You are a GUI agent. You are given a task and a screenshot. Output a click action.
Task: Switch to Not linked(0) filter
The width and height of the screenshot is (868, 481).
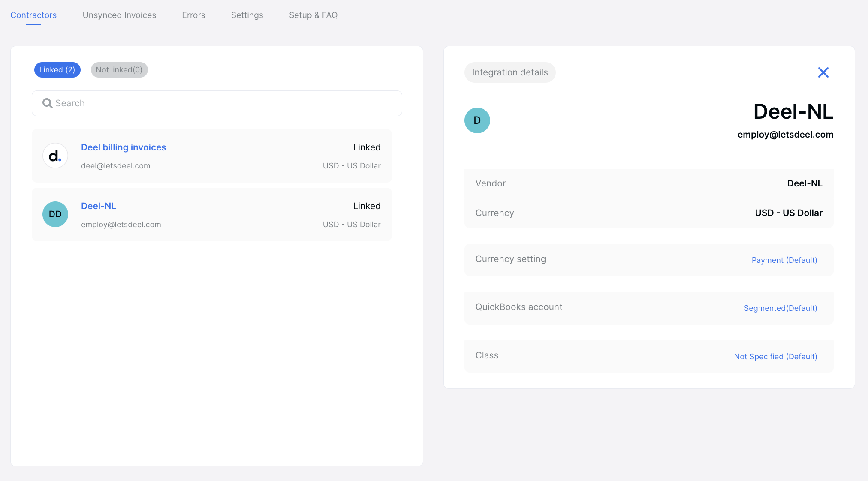pos(119,70)
